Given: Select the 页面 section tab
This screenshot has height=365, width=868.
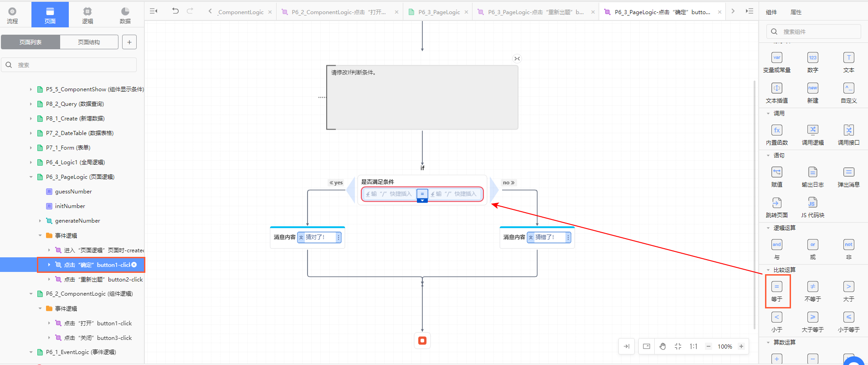Looking at the screenshot, I should pos(50,15).
